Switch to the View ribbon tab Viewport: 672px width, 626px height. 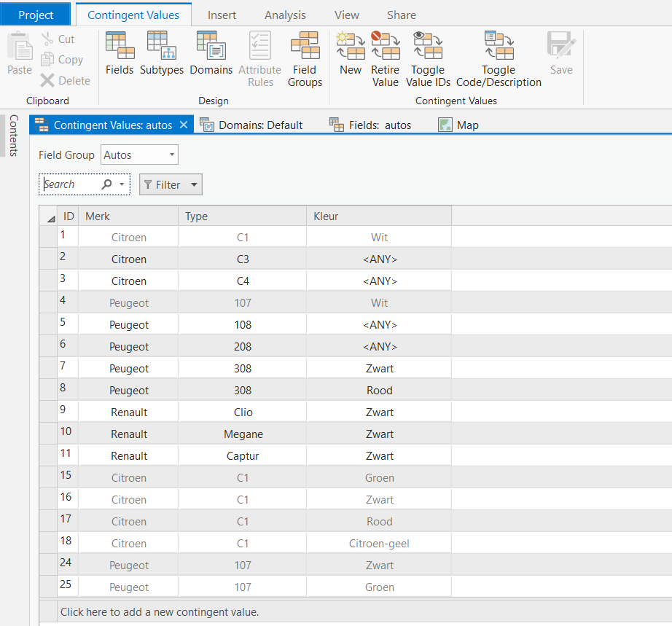347,15
